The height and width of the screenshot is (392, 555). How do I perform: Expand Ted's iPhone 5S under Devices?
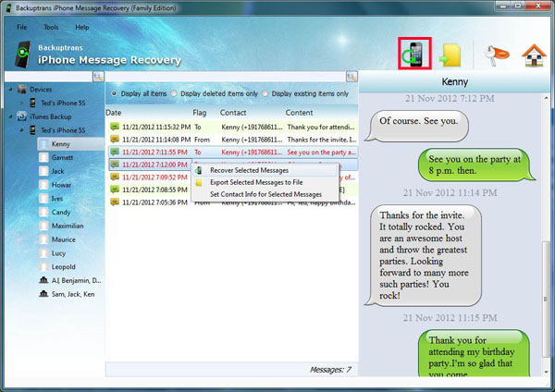[x=21, y=103]
